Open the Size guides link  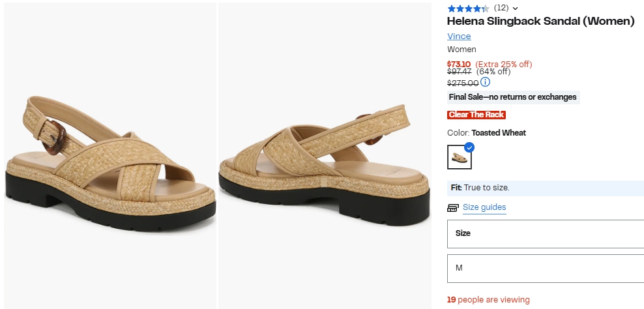[x=484, y=207]
